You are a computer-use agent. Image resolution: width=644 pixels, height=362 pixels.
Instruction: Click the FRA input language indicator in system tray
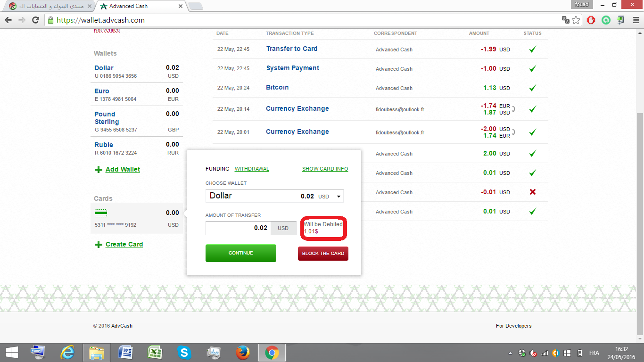(594, 353)
